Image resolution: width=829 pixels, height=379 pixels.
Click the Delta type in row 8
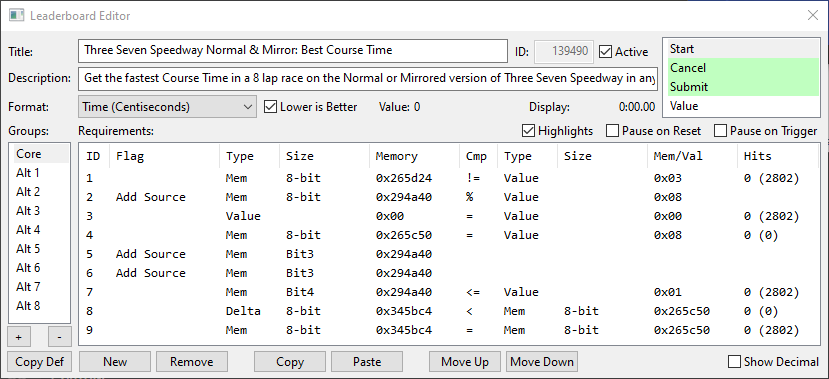click(x=243, y=311)
